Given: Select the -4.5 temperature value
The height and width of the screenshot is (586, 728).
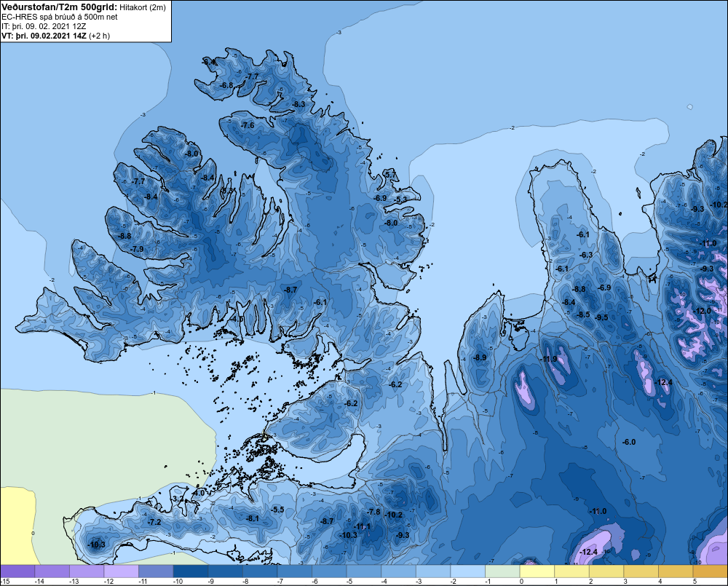Looking at the screenshot, I should 237,319.
